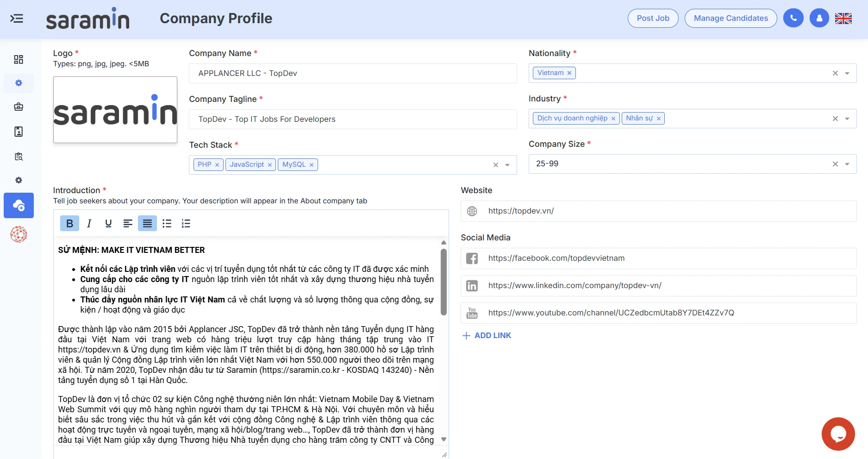This screenshot has height=459, width=868.
Task: Open the search list icon in sidebar
Action: coord(19,157)
